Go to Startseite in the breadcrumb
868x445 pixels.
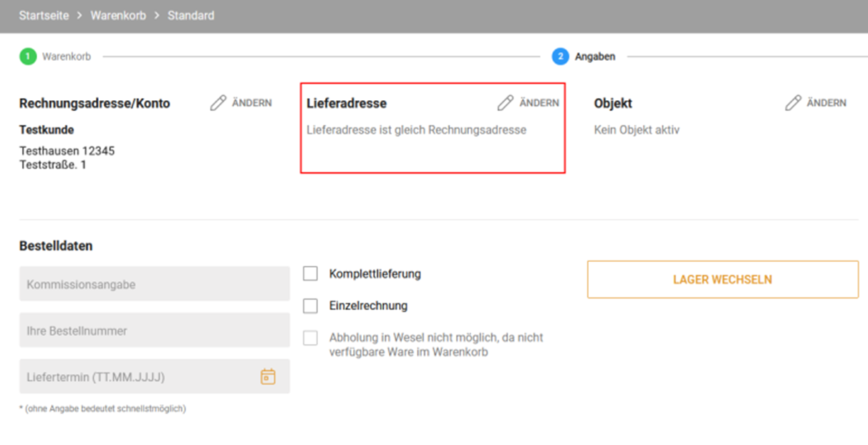44,15
